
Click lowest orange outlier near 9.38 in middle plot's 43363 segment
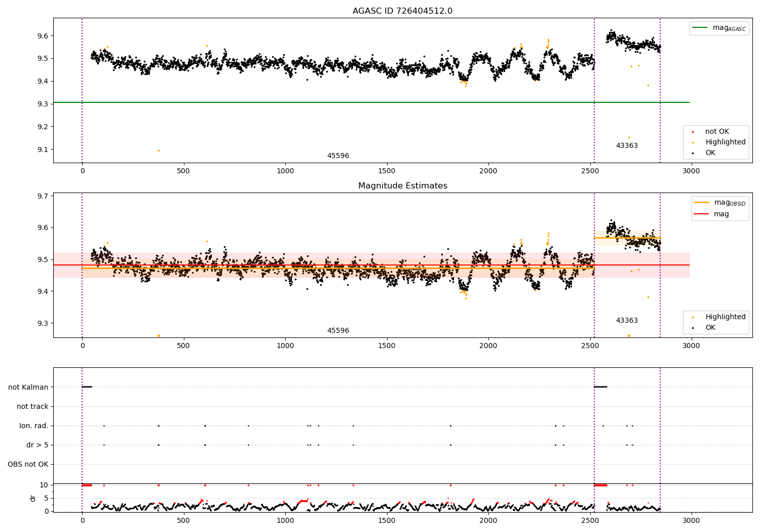648,297
